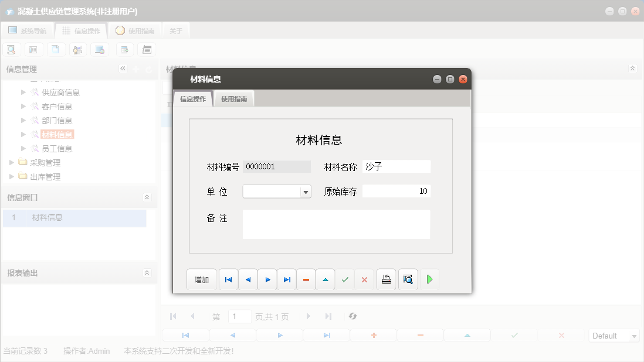Switch to the 系统导航 tab
The height and width of the screenshot is (362, 644).
tap(27, 30)
